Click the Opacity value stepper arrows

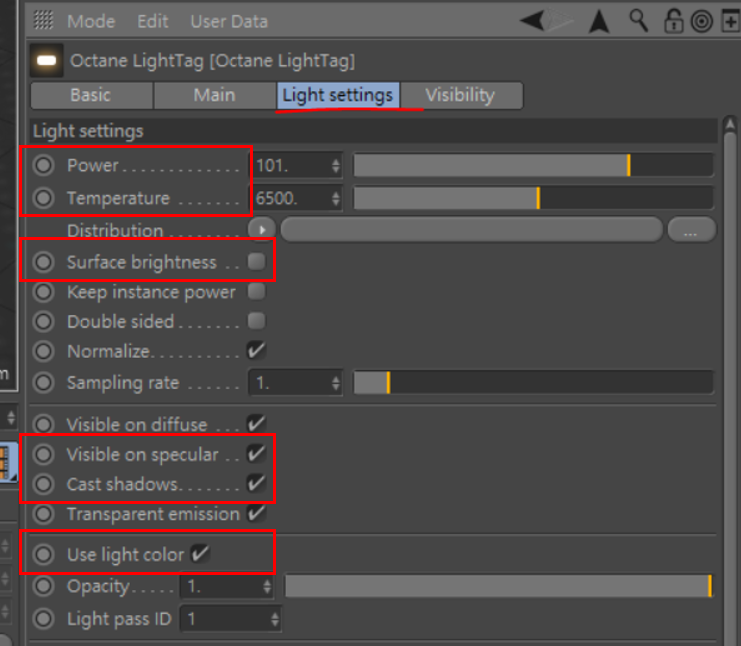tap(267, 586)
